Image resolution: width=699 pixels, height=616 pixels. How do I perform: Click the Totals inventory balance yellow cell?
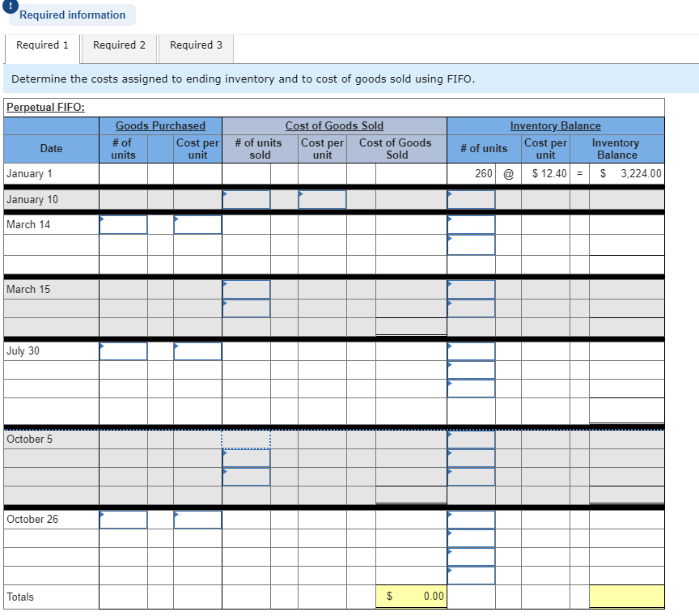point(627,597)
